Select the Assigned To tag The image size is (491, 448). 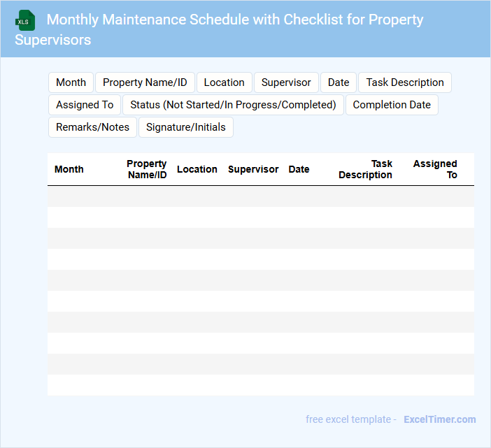pos(85,105)
